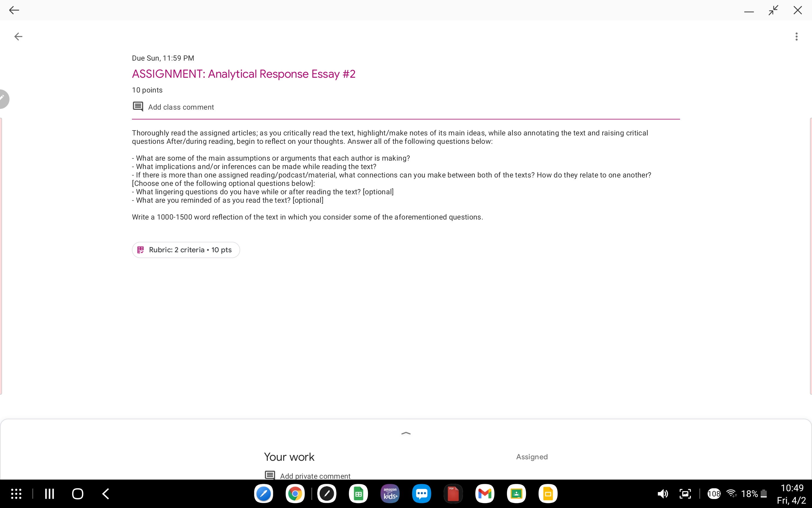This screenshot has width=812, height=508.
Task: Open Chrome from the taskbar
Action: 295,494
